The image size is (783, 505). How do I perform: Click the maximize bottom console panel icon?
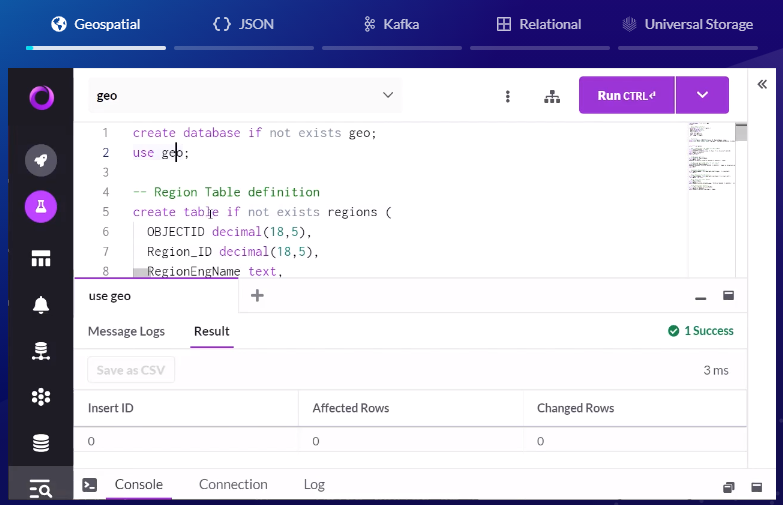757,487
